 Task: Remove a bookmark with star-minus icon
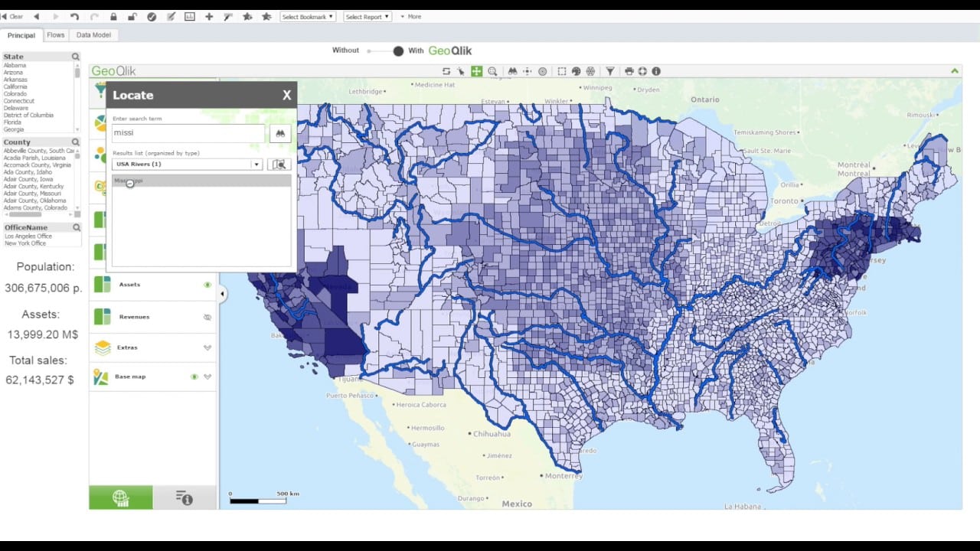tap(266, 16)
